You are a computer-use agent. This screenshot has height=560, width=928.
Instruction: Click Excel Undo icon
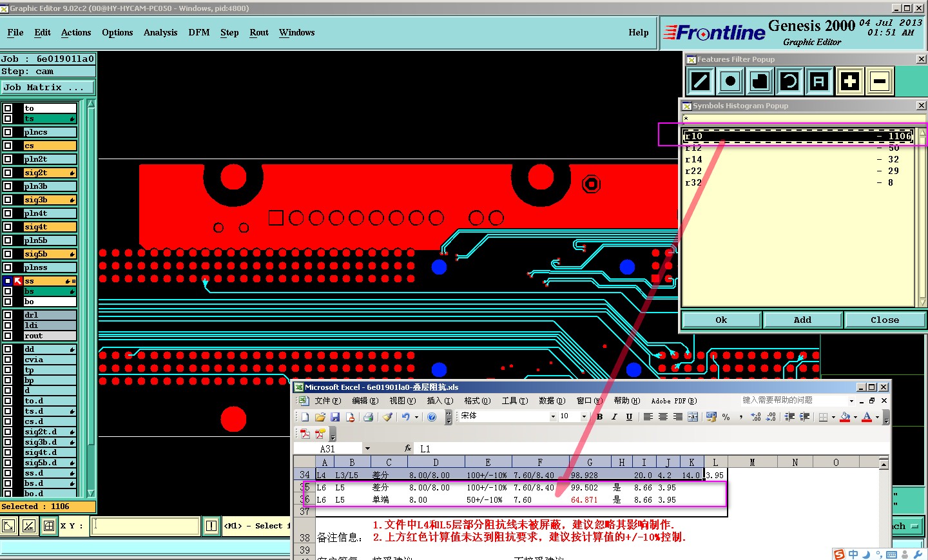coord(406,417)
